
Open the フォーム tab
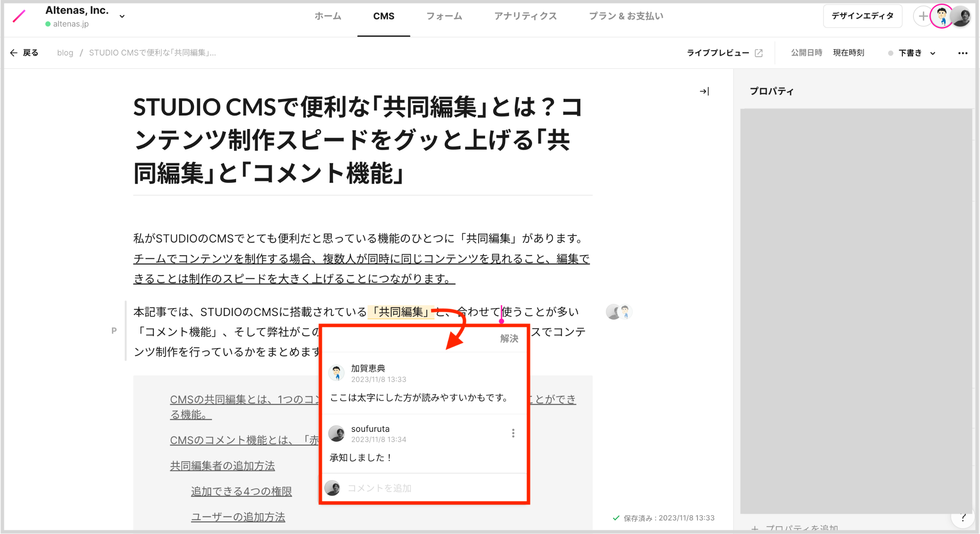[x=444, y=16]
